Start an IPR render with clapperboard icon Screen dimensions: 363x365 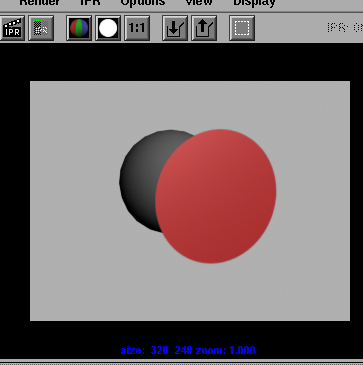coord(12,28)
